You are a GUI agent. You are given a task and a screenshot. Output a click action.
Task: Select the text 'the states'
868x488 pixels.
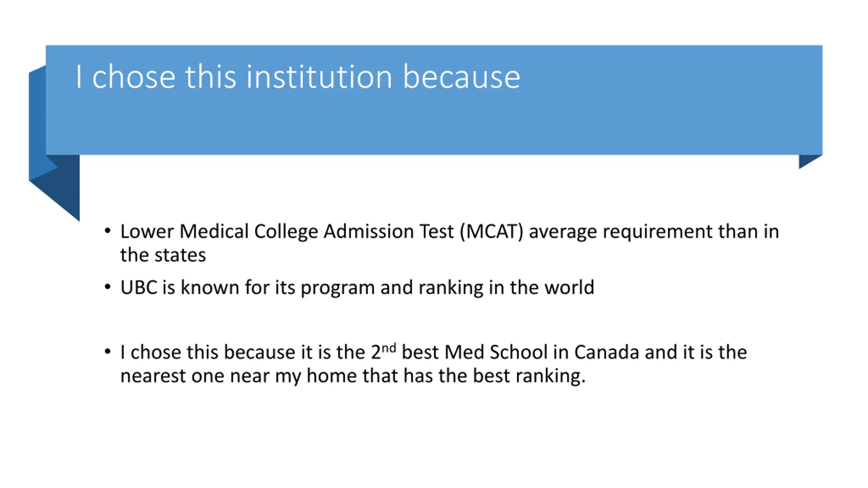coord(163,255)
